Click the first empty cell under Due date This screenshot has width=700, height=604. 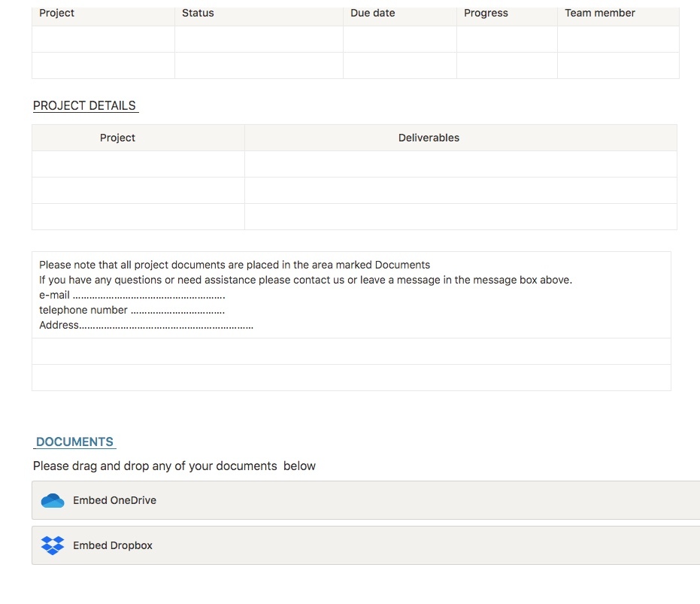tap(399, 39)
